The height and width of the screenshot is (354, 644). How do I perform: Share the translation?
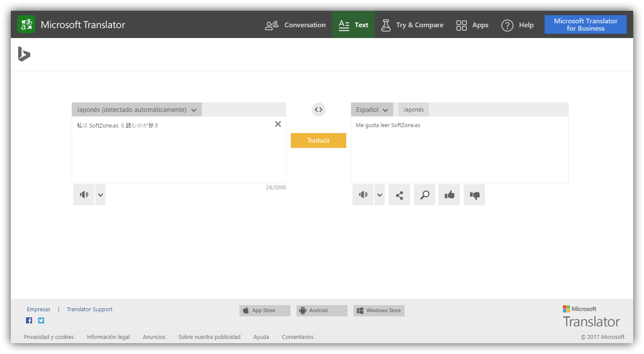point(399,195)
